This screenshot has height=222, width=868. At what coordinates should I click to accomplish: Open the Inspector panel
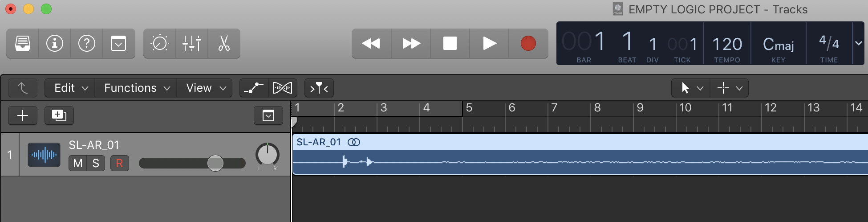(55, 44)
